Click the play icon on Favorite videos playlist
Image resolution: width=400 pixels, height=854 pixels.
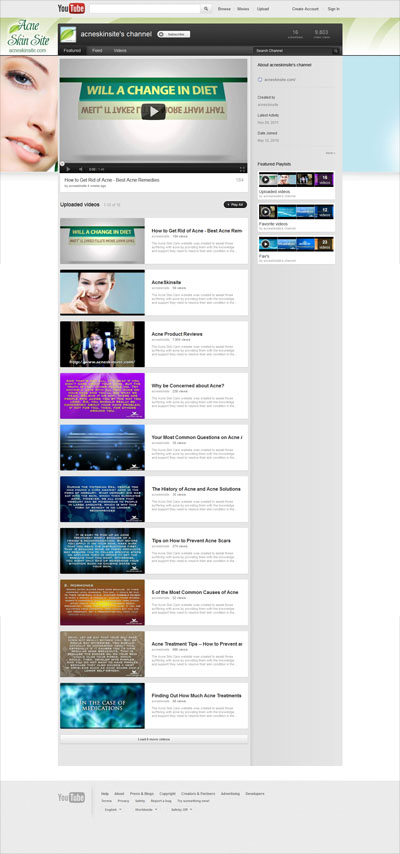[265, 212]
